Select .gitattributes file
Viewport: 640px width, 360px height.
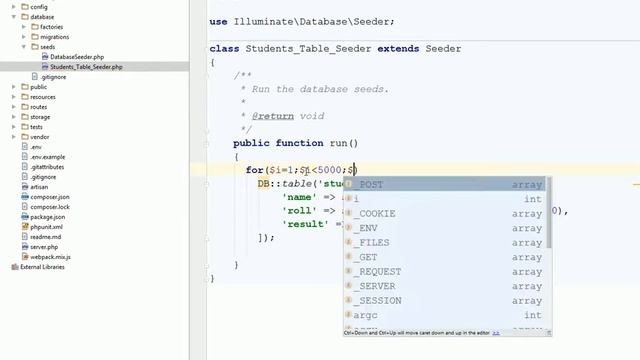coord(47,167)
